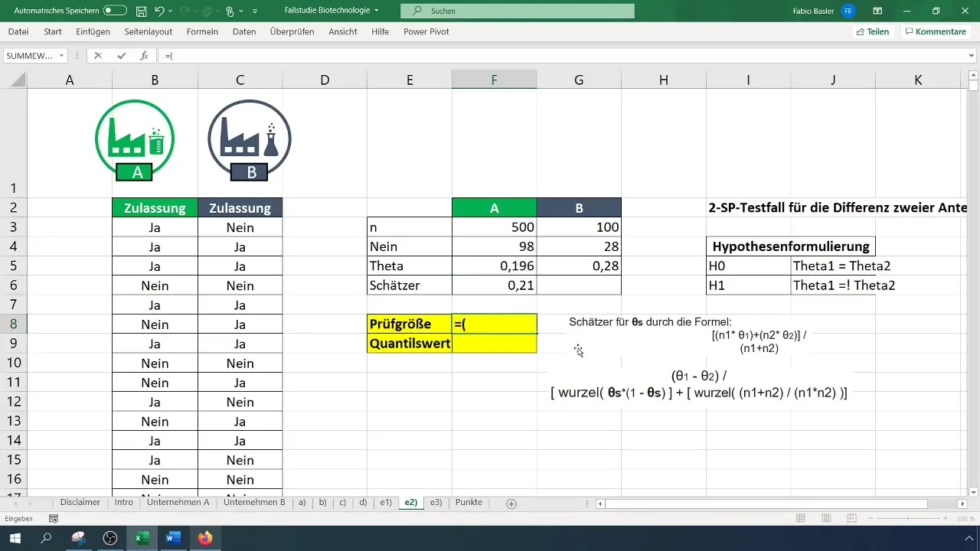
Task: Expand the formula bar chevron
Action: (x=972, y=56)
